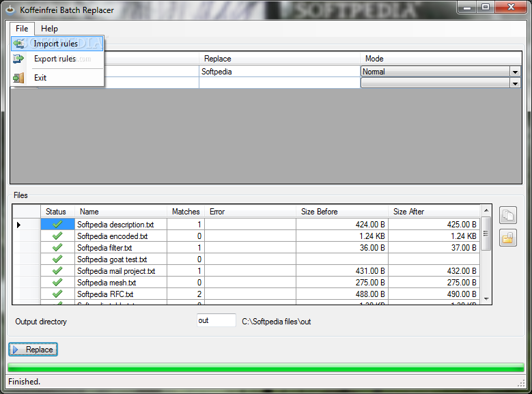Viewport: 532px width, 394px height.
Task: Select Softpedia goat test.txt file name
Action: coord(112,259)
